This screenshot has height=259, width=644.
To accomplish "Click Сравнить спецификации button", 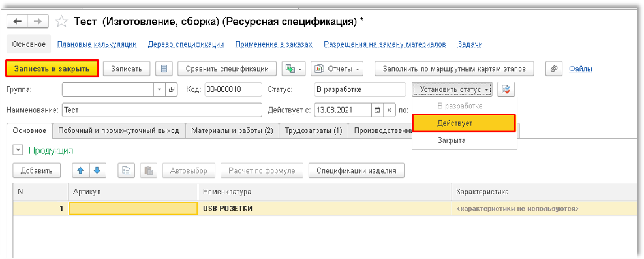I will click(227, 69).
